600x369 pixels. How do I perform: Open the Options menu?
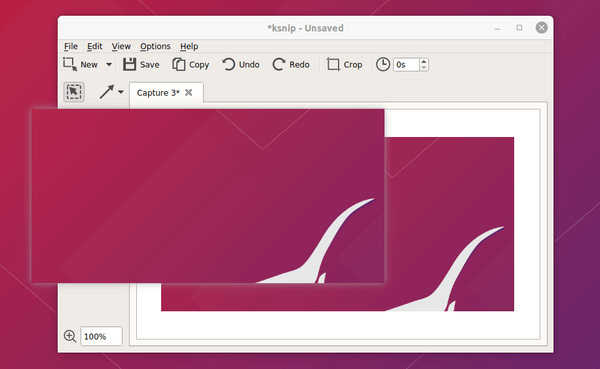(155, 46)
